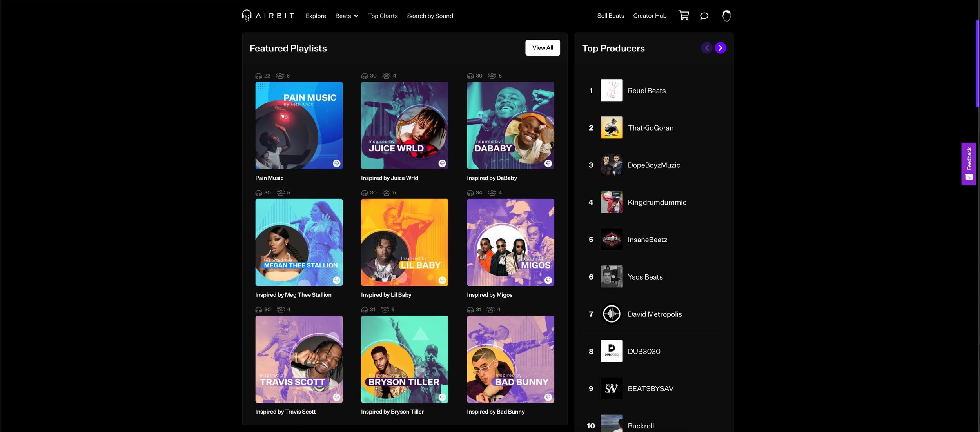Open Creator Hub
The width and height of the screenshot is (980, 432).
[650, 16]
